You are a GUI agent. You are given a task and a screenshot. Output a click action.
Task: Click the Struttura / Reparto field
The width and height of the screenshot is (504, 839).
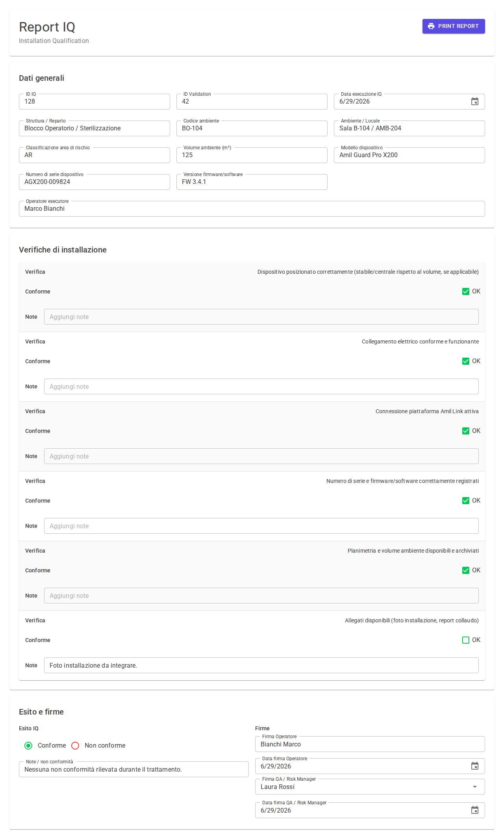[x=94, y=128]
